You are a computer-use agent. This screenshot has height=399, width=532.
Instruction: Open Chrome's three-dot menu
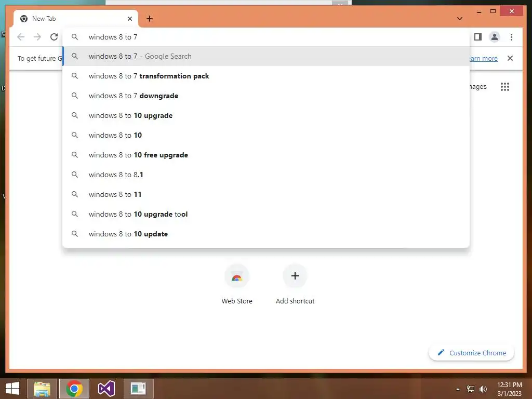[x=511, y=37]
